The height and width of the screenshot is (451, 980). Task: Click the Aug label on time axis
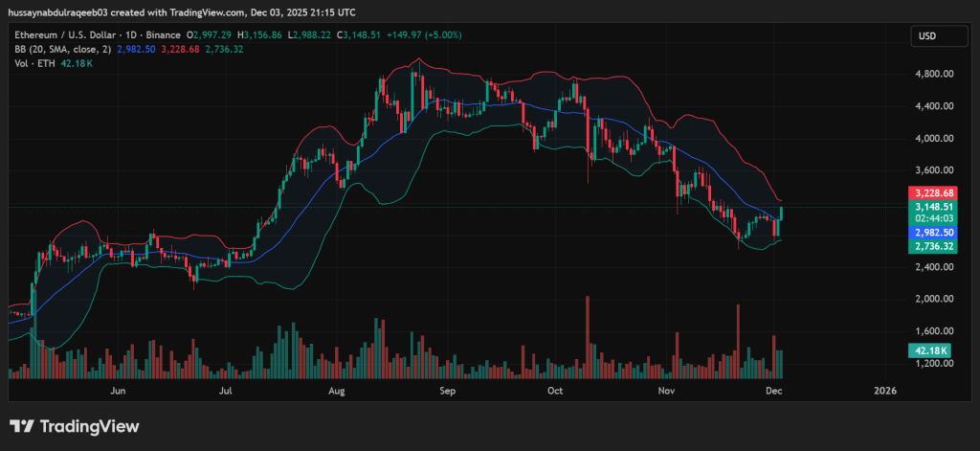point(336,391)
